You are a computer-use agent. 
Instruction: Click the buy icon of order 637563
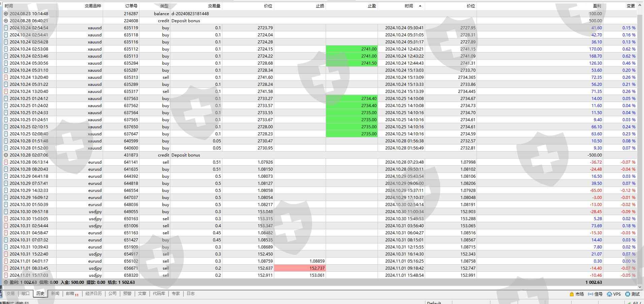[x=6, y=99]
